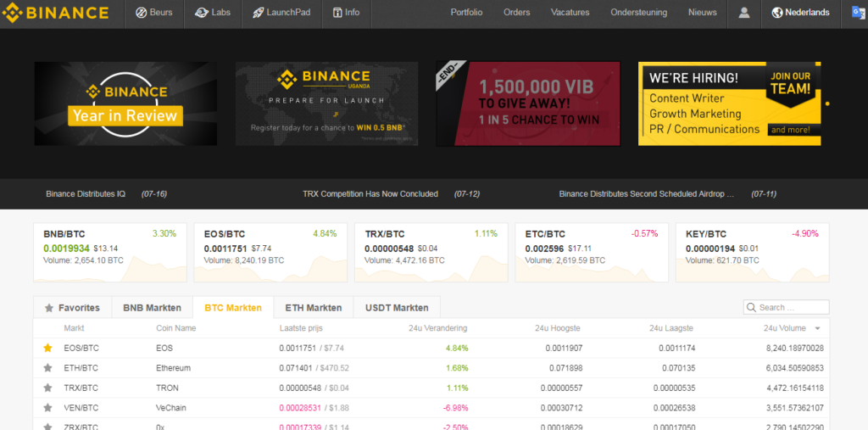Switch to the USDT Markten tab
Screen dimensions: 868x430
click(397, 308)
